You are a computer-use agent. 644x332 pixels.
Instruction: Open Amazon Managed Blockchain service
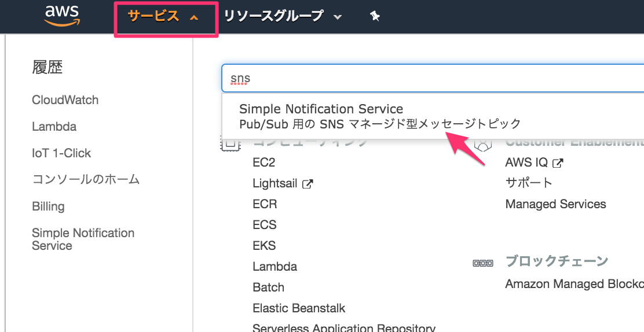point(575,284)
